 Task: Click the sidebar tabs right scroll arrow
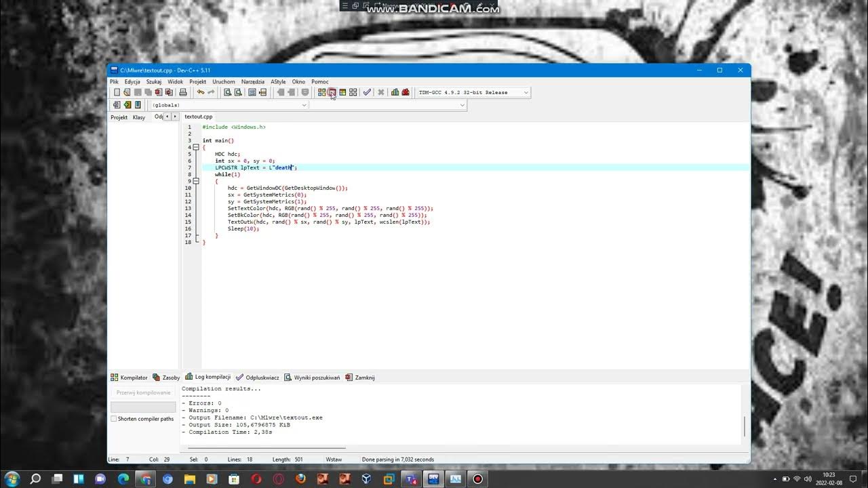[175, 117]
